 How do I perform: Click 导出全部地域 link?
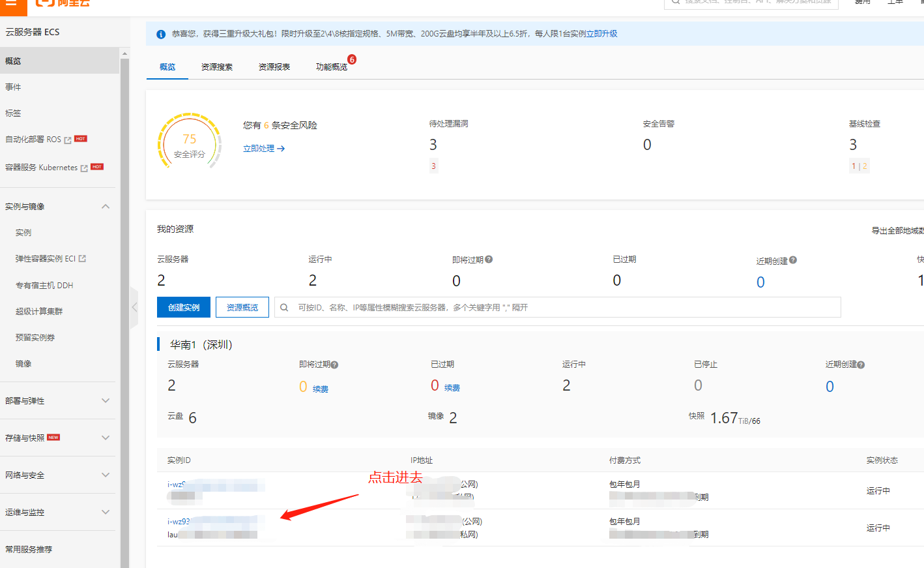click(x=897, y=231)
